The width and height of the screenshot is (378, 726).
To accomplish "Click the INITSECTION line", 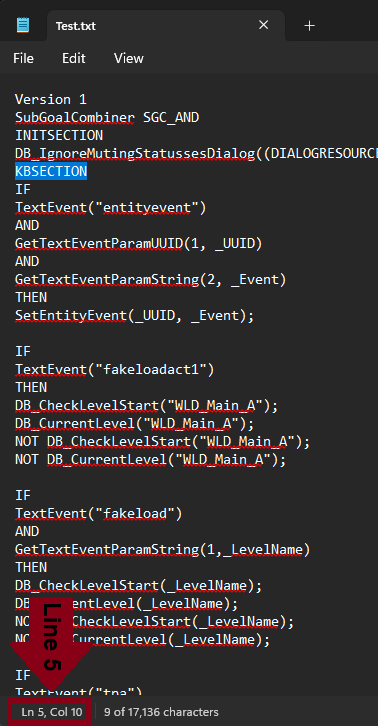I will pyautogui.click(x=59, y=136).
